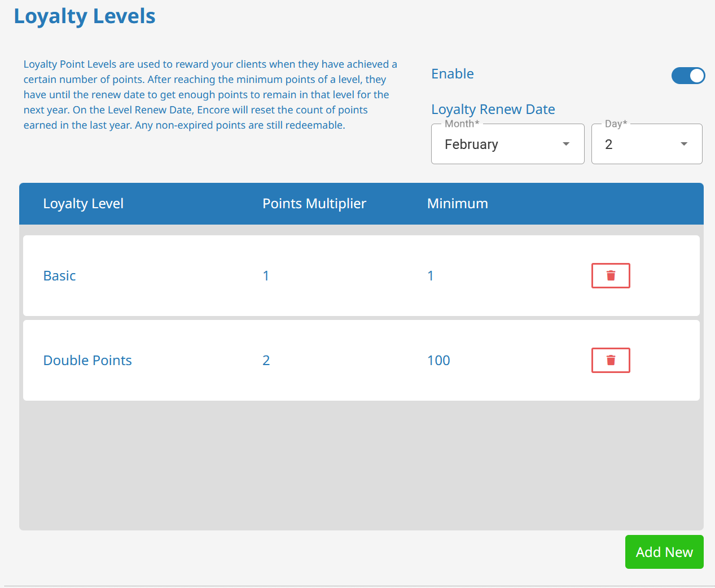Click the Loyalty Renew Date label
The image size is (715, 588).
(493, 109)
